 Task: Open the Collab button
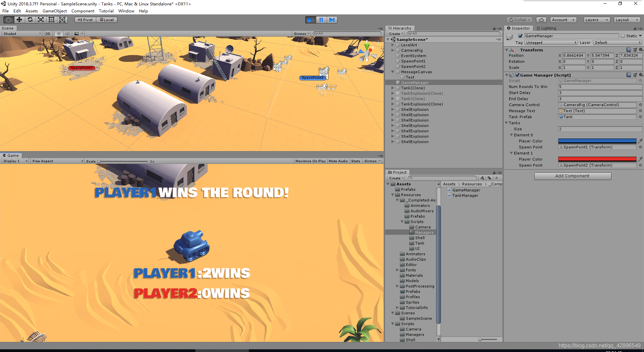click(520, 20)
